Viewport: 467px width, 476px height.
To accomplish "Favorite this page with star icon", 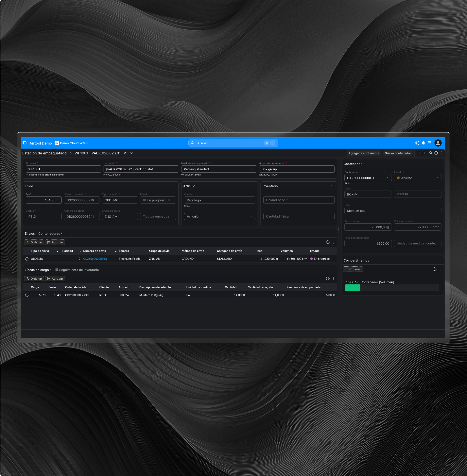I will [x=125, y=153].
